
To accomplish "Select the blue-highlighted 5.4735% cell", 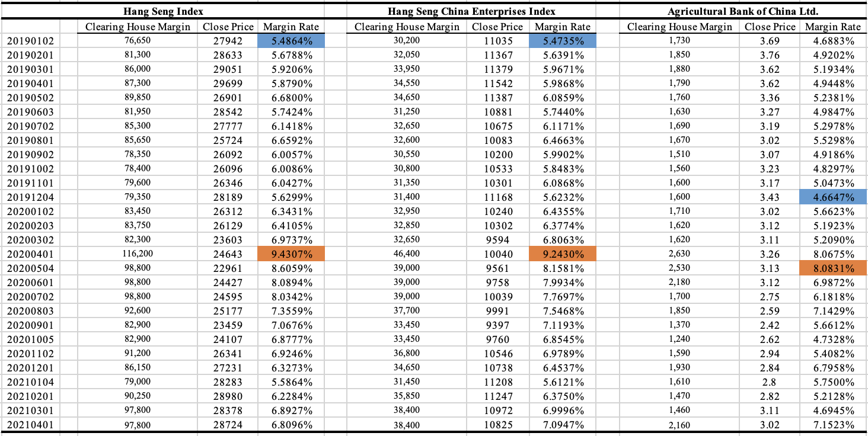I will (562, 40).
